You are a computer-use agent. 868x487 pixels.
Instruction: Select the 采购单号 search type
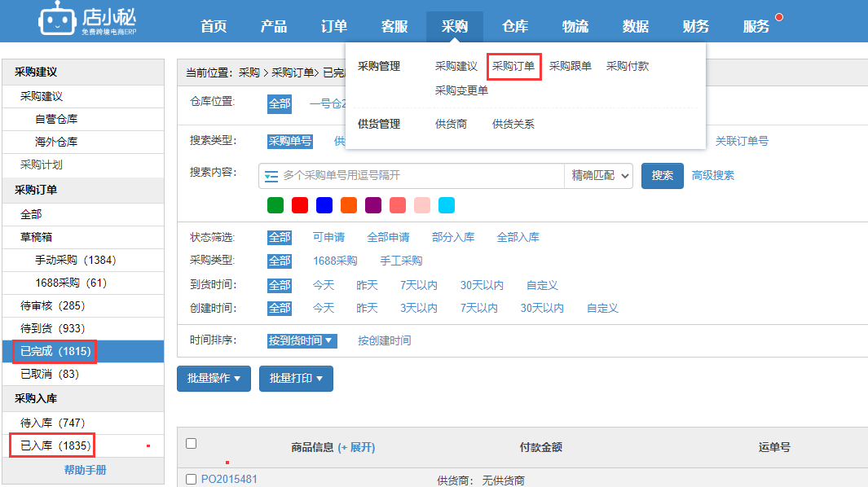pos(290,142)
